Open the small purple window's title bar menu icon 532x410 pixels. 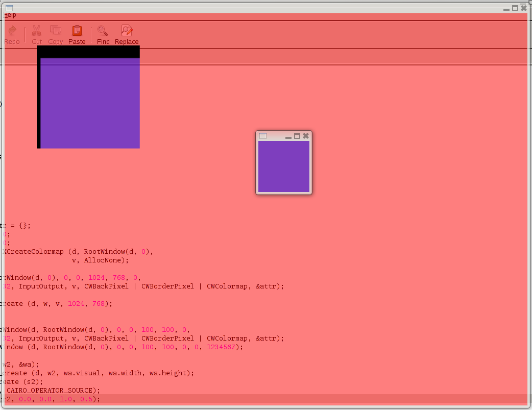pyautogui.click(x=263, y=136)
